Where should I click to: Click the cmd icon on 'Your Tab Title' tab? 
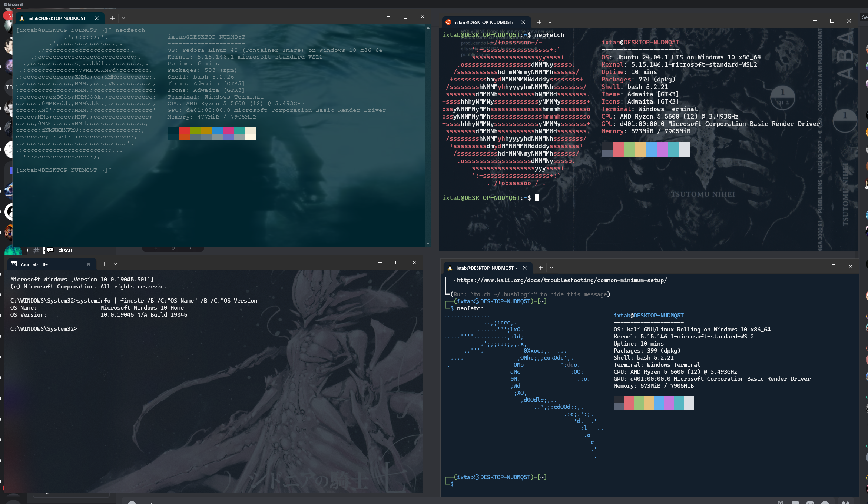point(14,264)
